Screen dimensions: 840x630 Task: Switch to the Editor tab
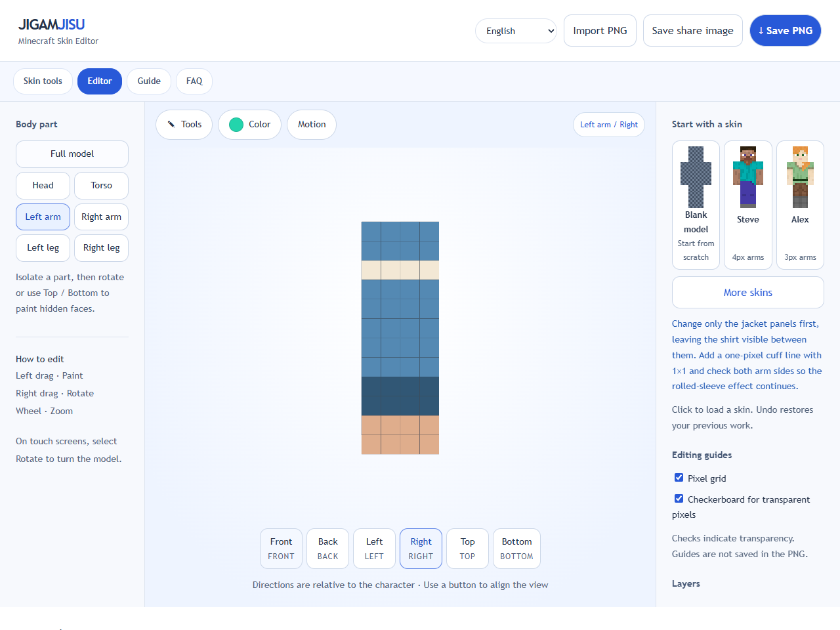pyautogui.click(x=100, y=81)
